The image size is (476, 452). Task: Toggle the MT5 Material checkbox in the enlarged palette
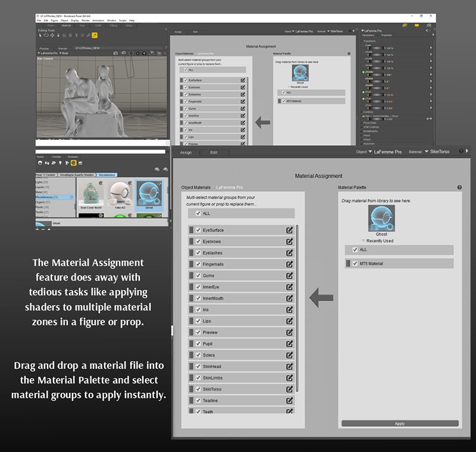pyautogui.click(x=355, y=263)
